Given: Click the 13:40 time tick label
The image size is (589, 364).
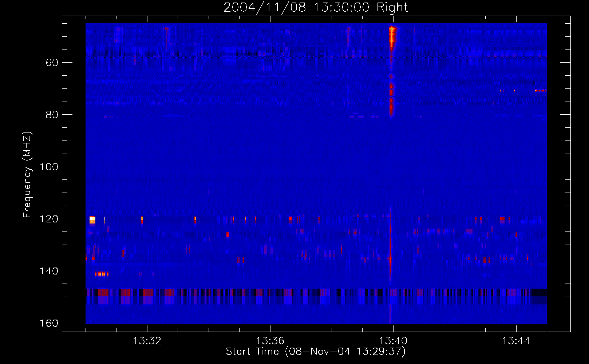Looking at the screenshot, I should pos(393,341).
